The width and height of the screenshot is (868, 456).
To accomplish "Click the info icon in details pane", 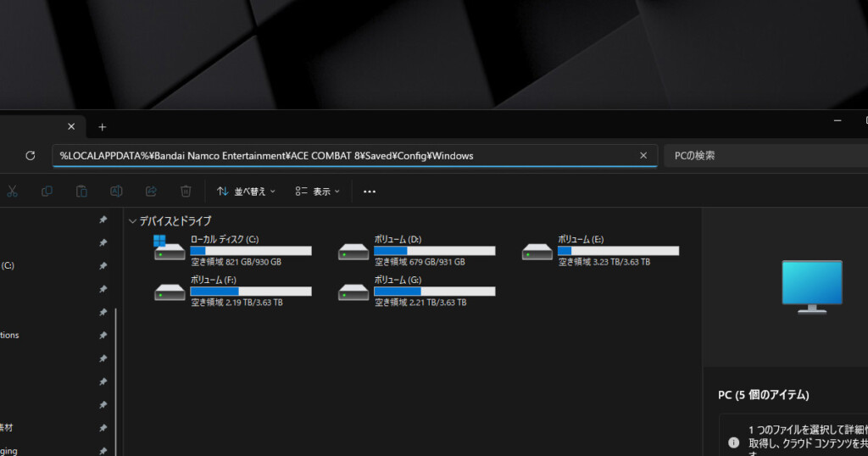I will [733, 442].
